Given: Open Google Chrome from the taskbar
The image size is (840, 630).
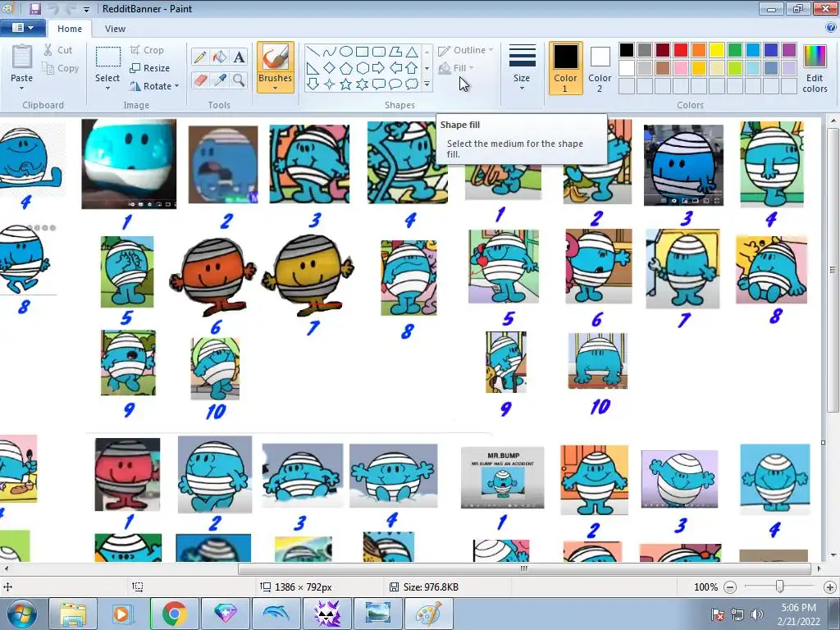Looking at the screenshot, I should click(174, 614).
